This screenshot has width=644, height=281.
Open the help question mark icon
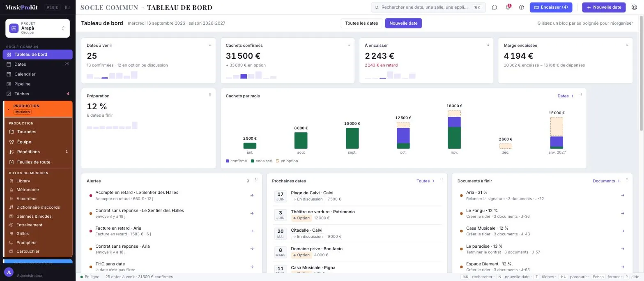coord(522,7)
